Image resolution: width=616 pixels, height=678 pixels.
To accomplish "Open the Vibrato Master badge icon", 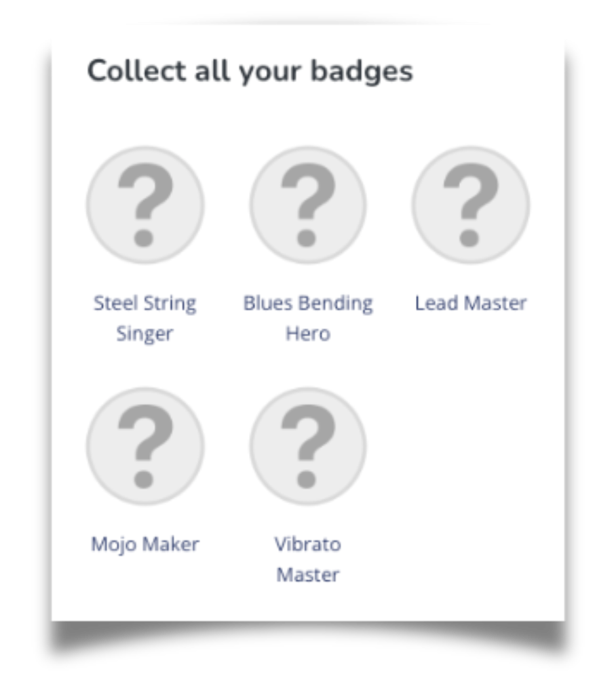I will [307, 447].
